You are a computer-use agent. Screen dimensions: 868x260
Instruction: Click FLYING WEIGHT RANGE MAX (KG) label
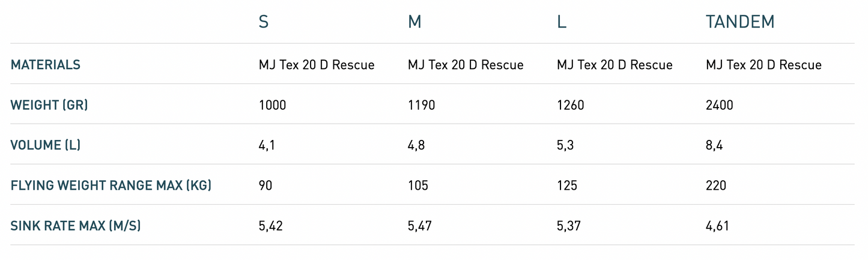[111, 186]
